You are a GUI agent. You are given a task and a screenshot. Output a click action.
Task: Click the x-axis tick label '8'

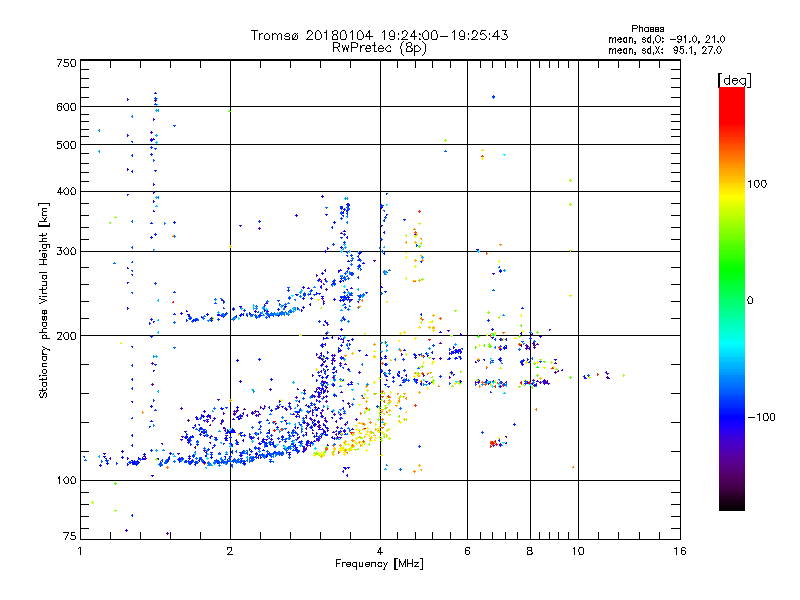tap(530, 551)
